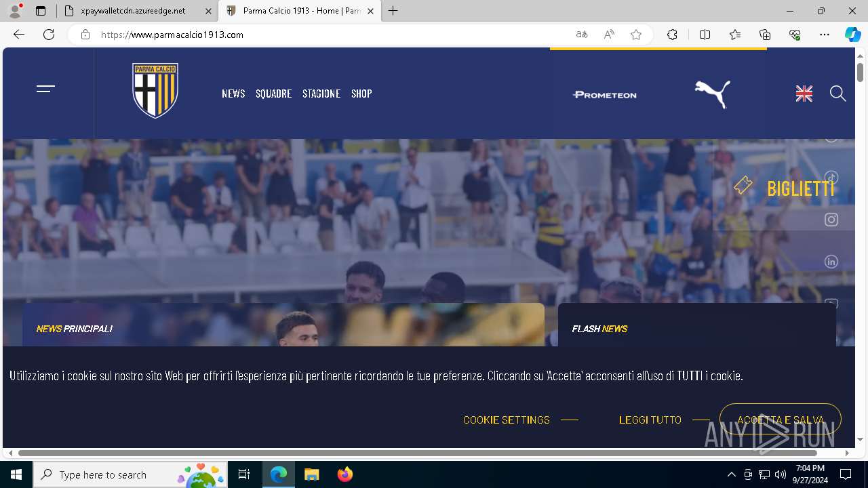Image resolution: width=868 pixels, height=488 pixels.
Task: Open the hamburger menu on Parma site
Action: (x=45, y=89)
